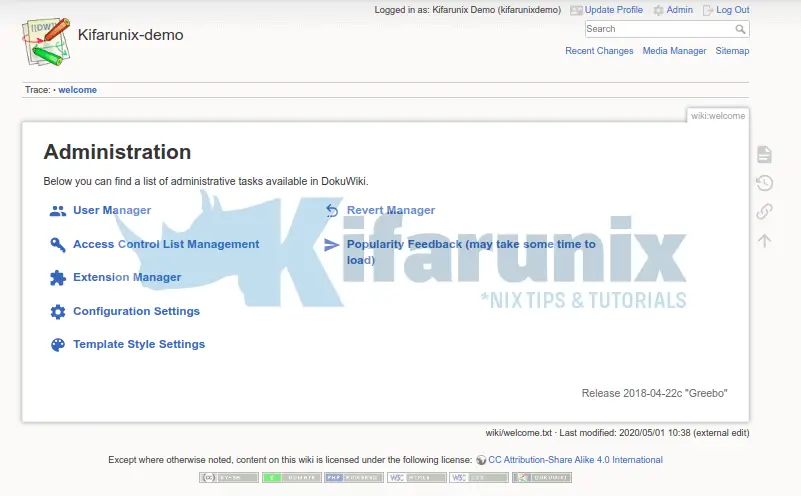Screen dimensions: 801x496
Task: Show page via sidebar document icon
Action: click(x=764, y=154)
